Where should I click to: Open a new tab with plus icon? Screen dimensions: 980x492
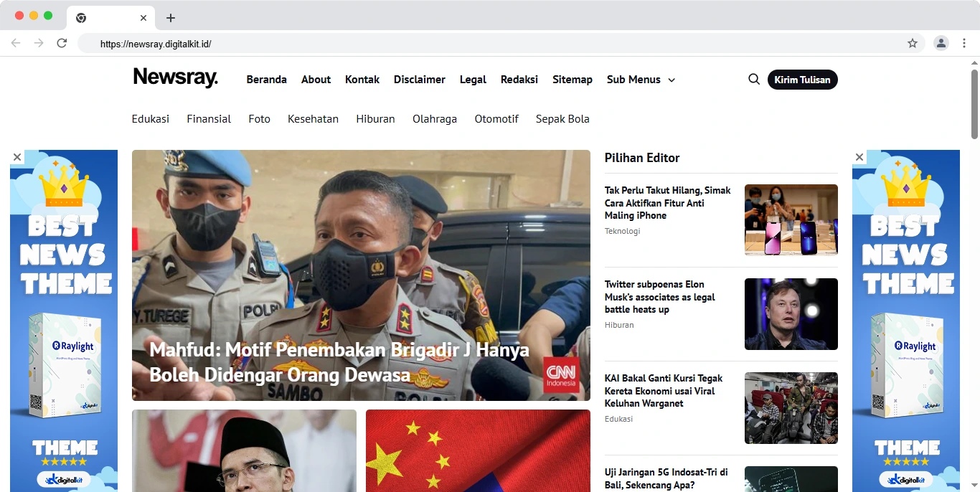[170, 18]
